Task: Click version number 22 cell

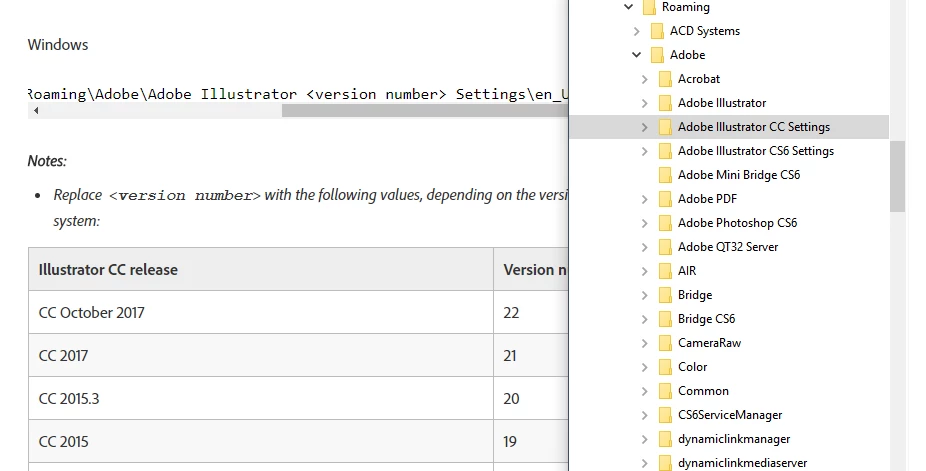Action: point(531,312)
